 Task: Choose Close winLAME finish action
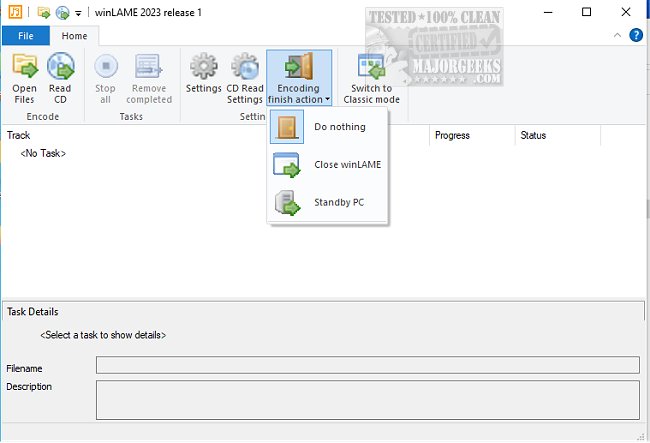coord(327,165)
